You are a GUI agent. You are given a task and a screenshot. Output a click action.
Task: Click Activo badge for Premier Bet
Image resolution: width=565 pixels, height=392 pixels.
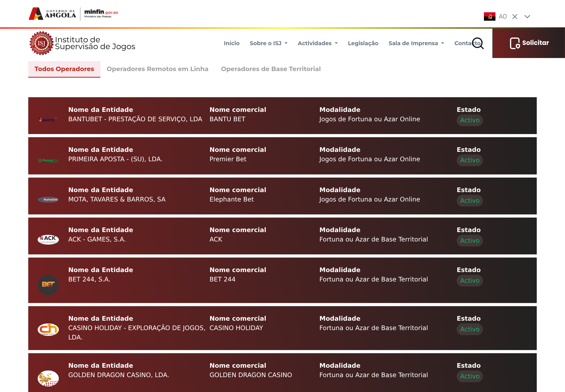[470, 160]
